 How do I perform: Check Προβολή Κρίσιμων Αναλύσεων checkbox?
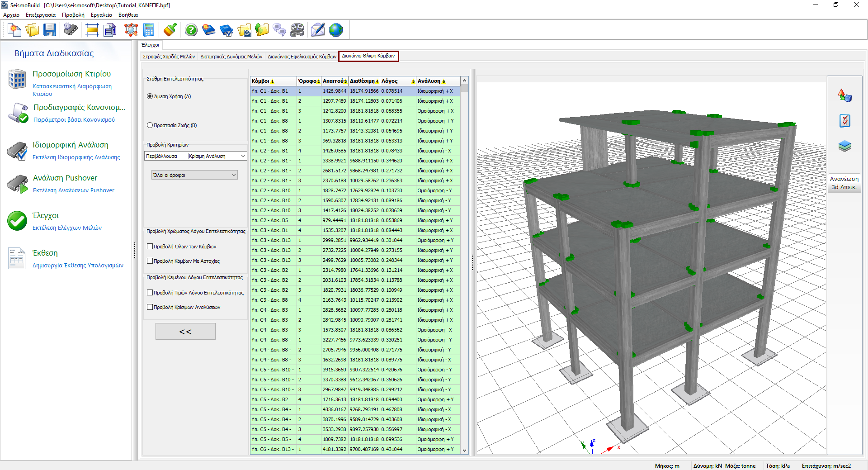[x=150, y=307]
